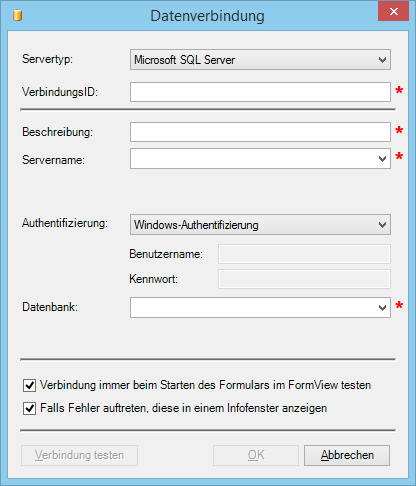Viewport: 416px width, 486px height.
Task: Click the red asterisk next to VerbindungsID
Action: point(399,90)
